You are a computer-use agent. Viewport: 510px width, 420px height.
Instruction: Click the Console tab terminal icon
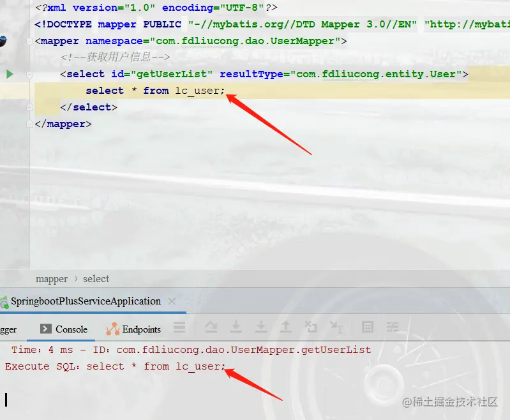(45, 329)
